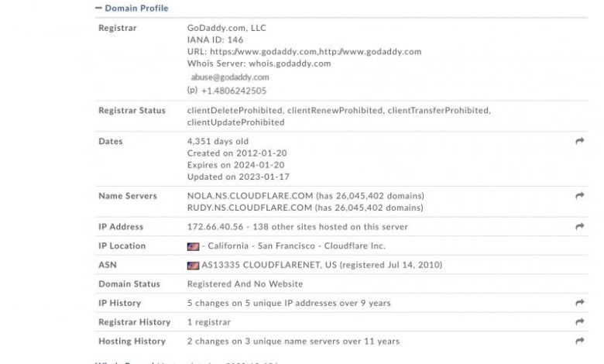
Task: Open the share arrow in Dates row
Action: click(x=580, y=141)
